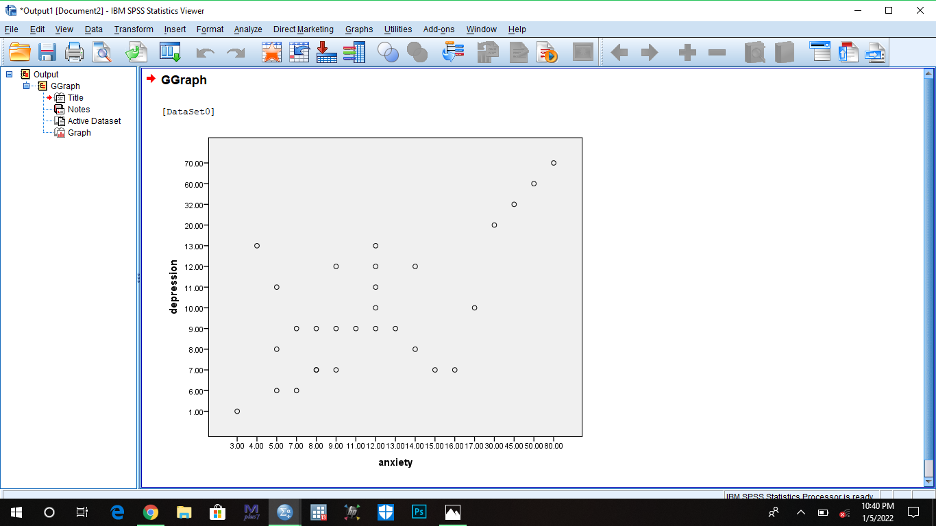
Task: Click the scroll up arrow of viewer
Action: tap(928, 73)
